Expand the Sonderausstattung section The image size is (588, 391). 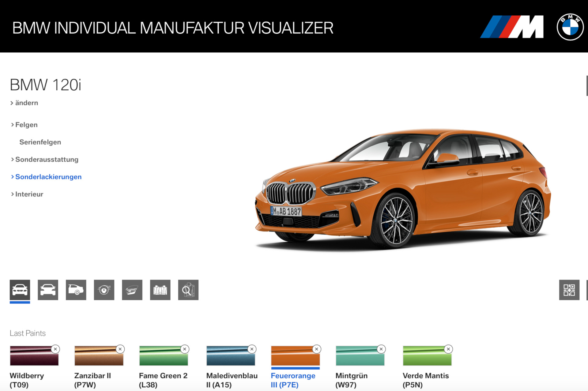[47, 160]
